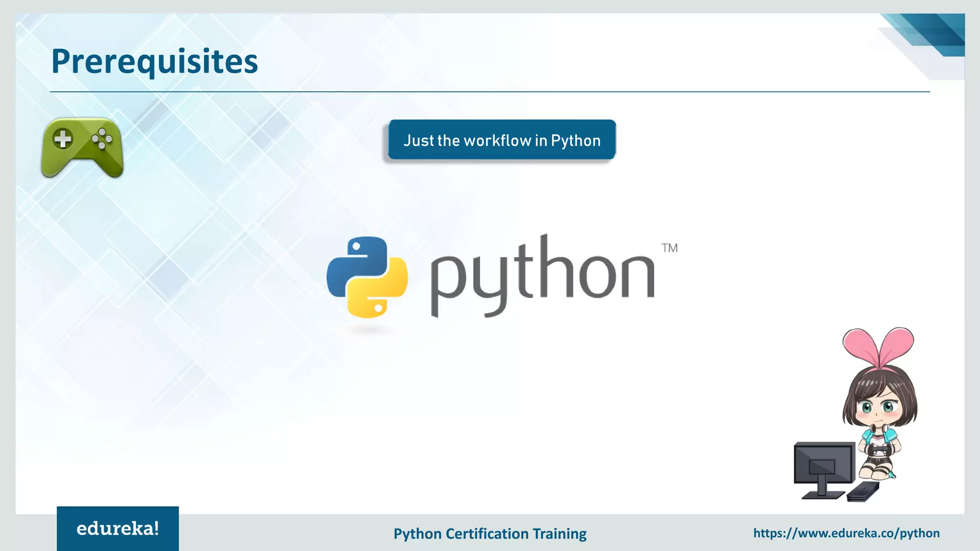Click the gray 'python' wordmark text
The image size is (980, 551).
point(542,276)
